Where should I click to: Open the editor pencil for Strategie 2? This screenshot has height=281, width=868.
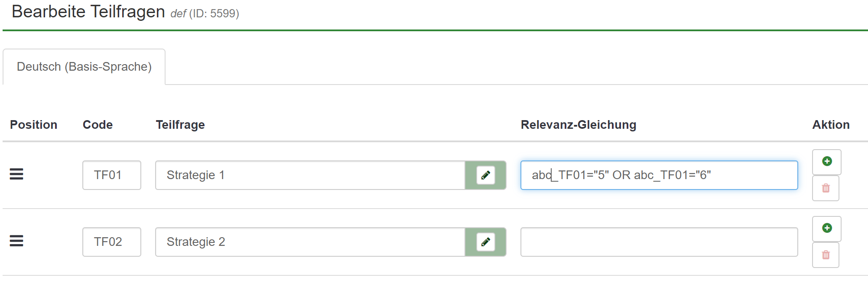tap(485, 242)
